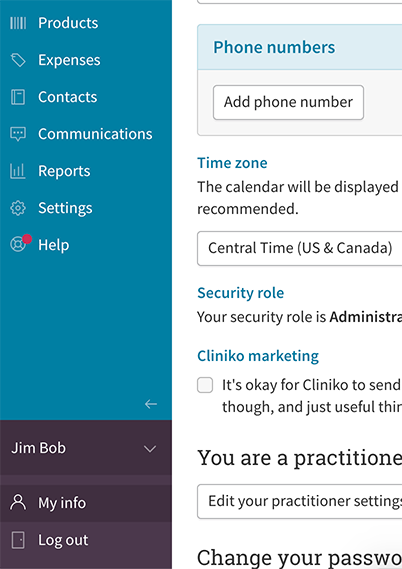Image resolution: width=402 pixels, height=569 pixels.
Task: Open the Central Time zone dropdown
Action: [x=300, y=248]
